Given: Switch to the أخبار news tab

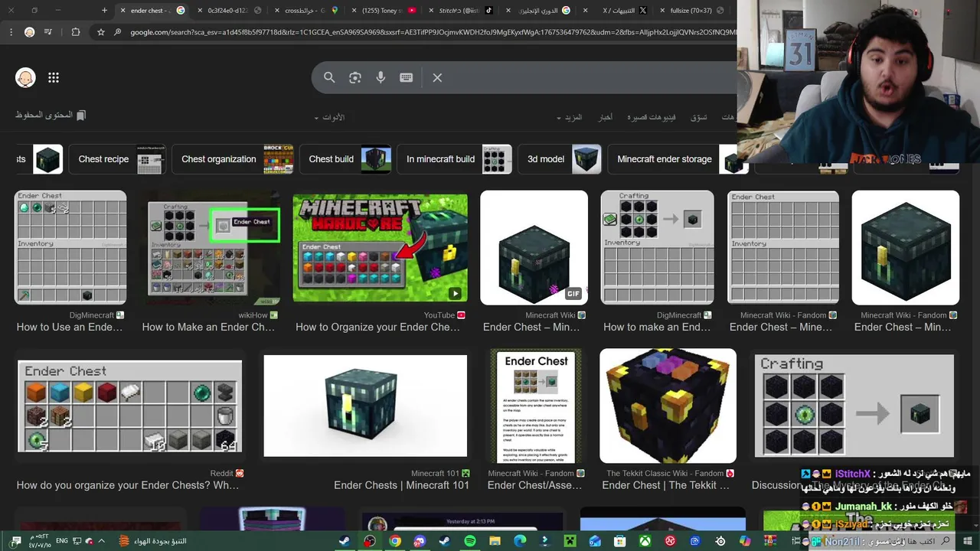Looking at the screenshot, I should pyautogui.click(x=605, y=118).
